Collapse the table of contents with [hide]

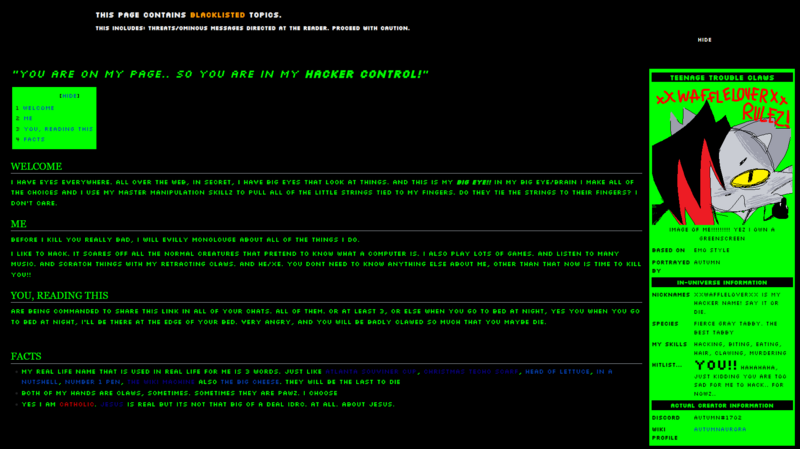pos(69,95)
